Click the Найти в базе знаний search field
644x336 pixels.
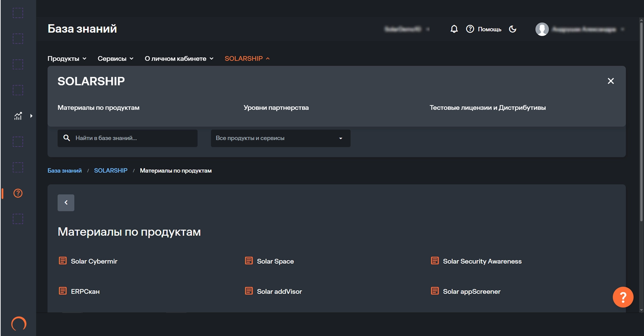click(127, 138)
